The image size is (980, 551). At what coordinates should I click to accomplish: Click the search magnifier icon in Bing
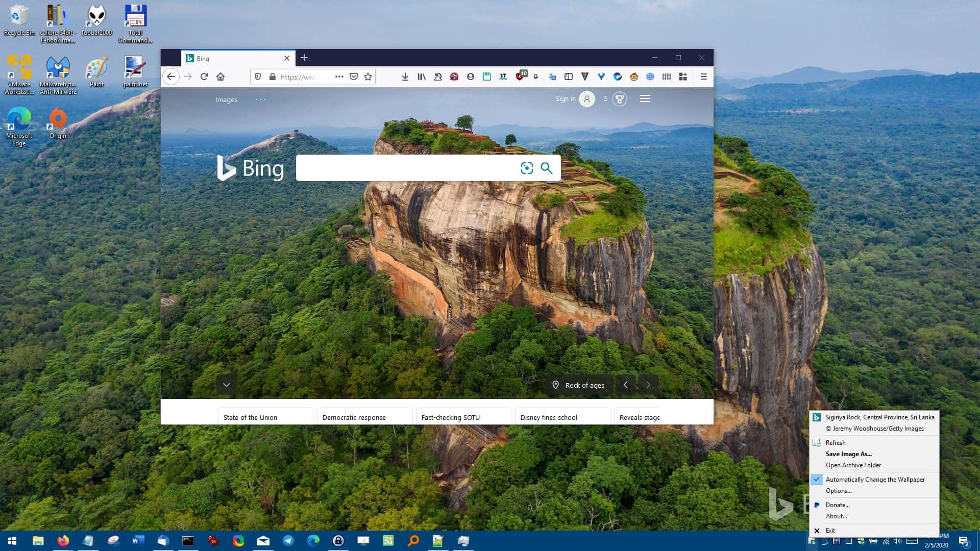[x=547, y=168]
